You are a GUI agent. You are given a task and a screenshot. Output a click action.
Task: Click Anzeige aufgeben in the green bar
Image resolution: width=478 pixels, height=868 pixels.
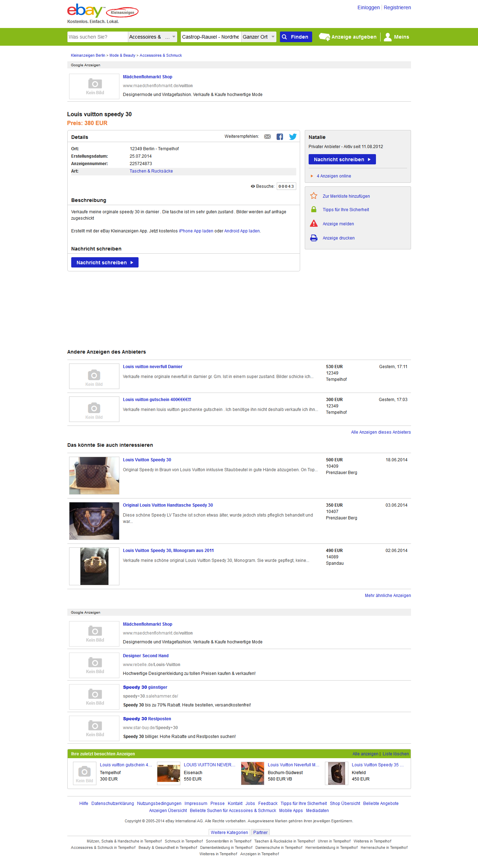[x=348, y=37]
